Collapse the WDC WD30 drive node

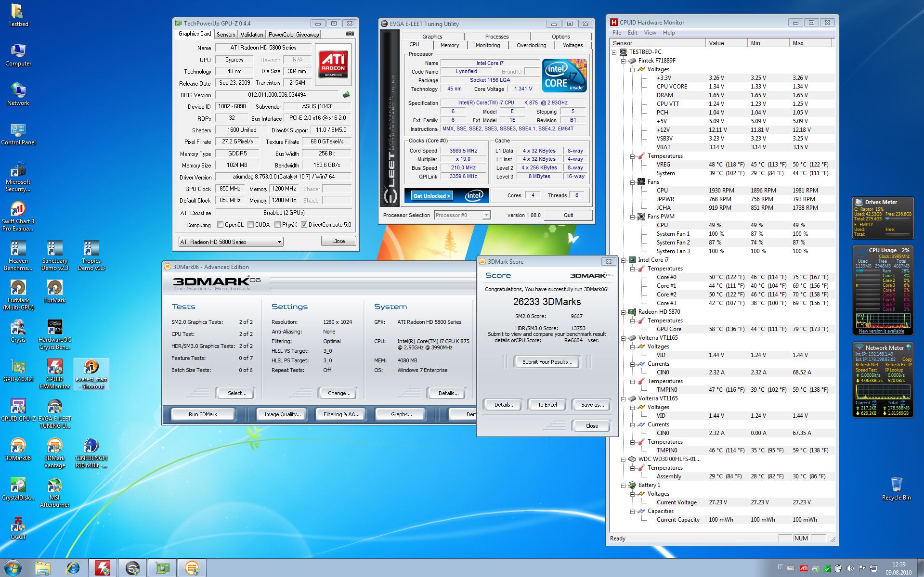623,459
